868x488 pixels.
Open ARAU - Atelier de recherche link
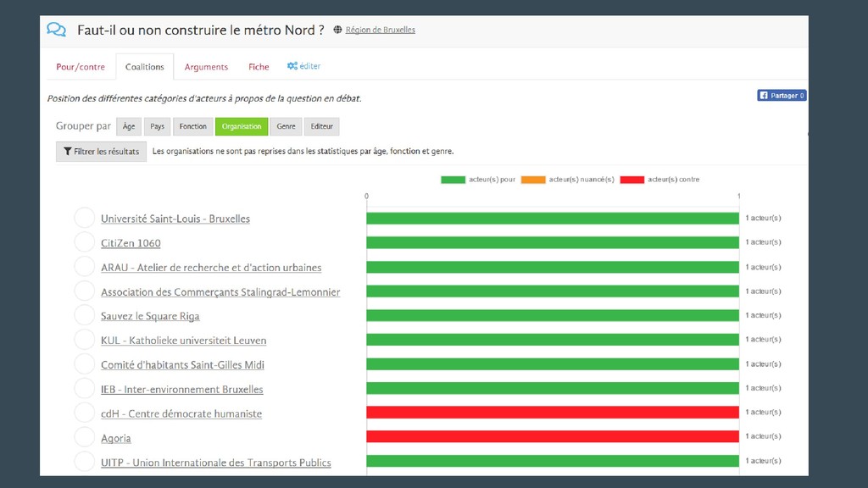click(211, 267)
